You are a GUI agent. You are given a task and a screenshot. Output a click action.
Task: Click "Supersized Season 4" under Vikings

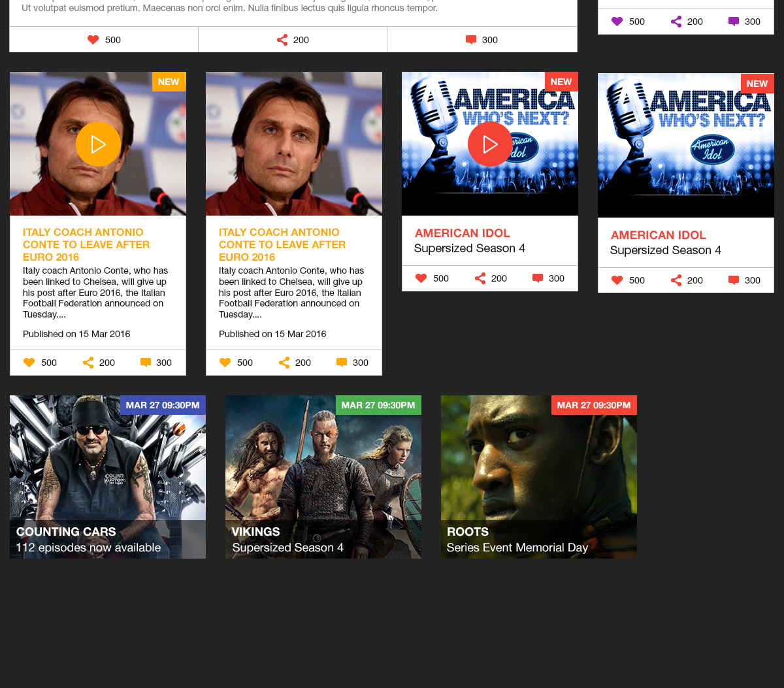287,548
